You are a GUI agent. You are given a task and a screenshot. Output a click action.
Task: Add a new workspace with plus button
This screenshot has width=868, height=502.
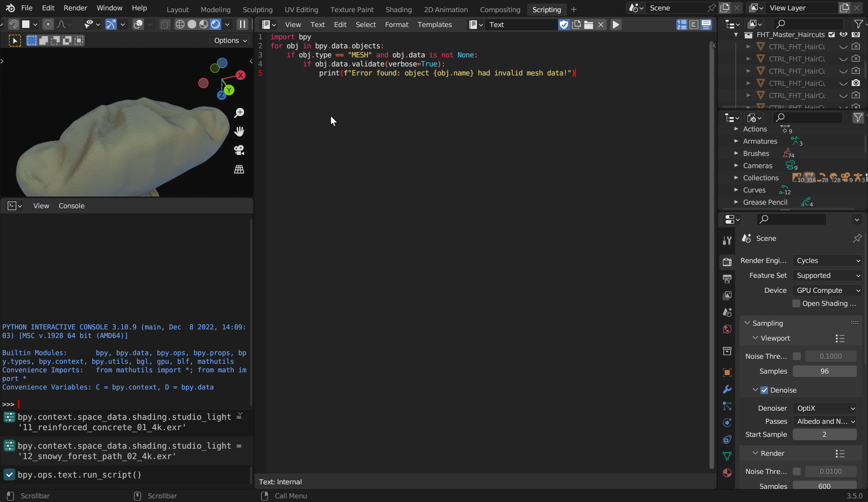click(574, 9)
